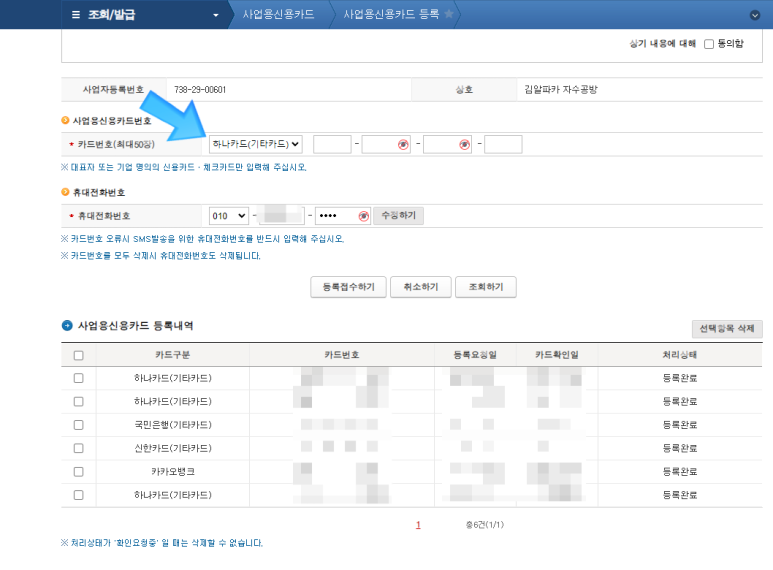Focus the first card number input box
This screenshot has width=773, height=570.
coord(332,144)
